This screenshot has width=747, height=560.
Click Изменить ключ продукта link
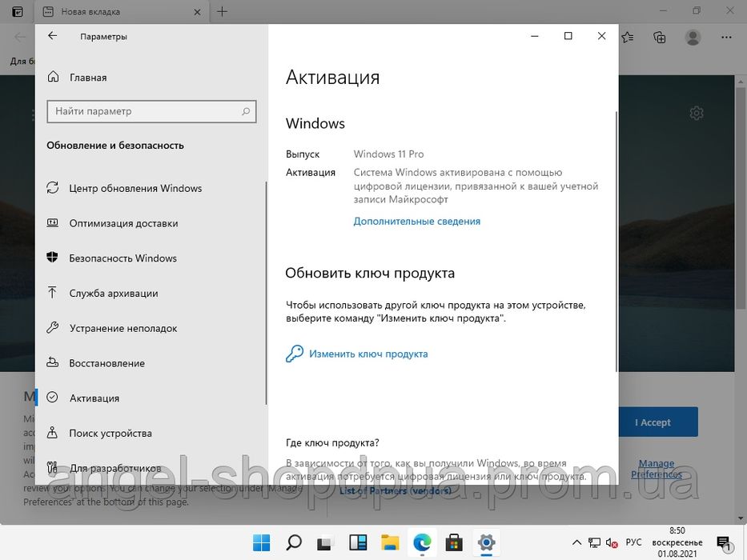click(368, 354)
